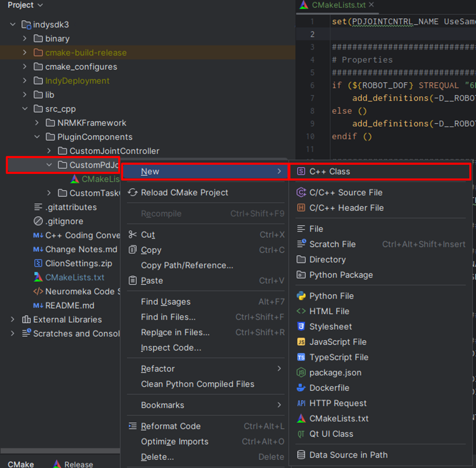Open the Bookmarks submenu
Screen dimensions: 476x468
pos(206,405)
